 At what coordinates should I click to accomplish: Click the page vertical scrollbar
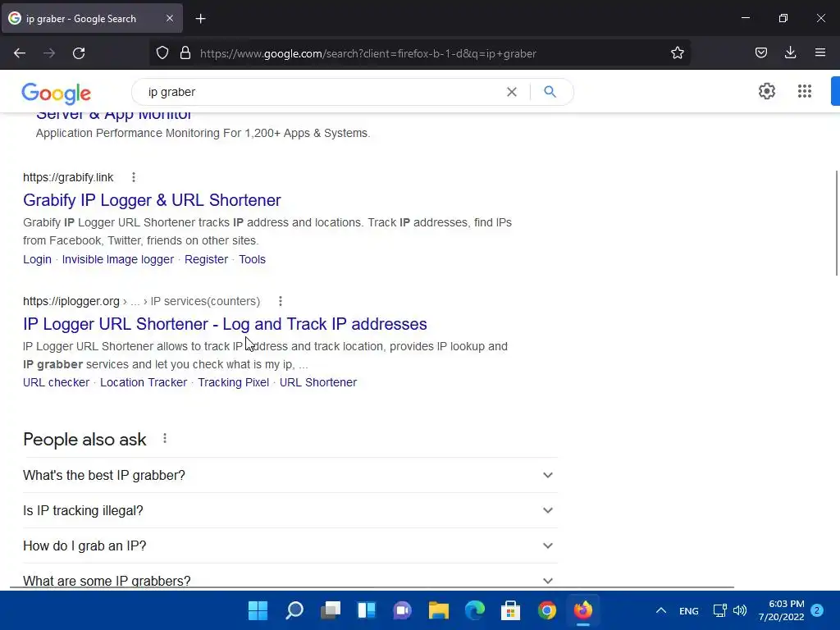coord(836,222)
